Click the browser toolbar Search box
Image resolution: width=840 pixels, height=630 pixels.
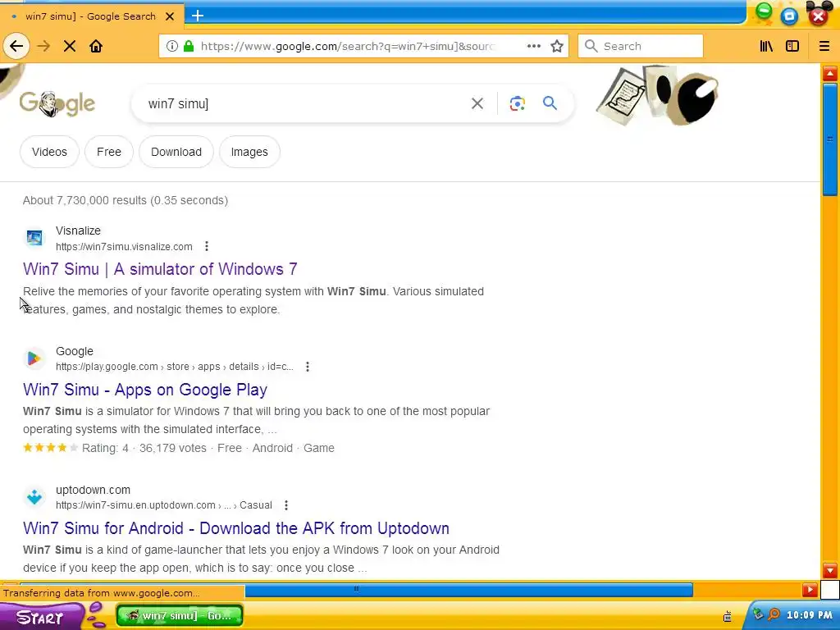(641, 46)
